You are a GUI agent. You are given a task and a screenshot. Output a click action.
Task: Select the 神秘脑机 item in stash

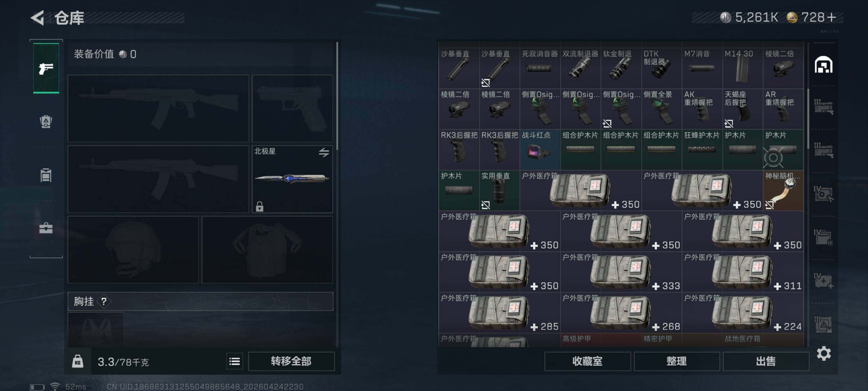783,190
